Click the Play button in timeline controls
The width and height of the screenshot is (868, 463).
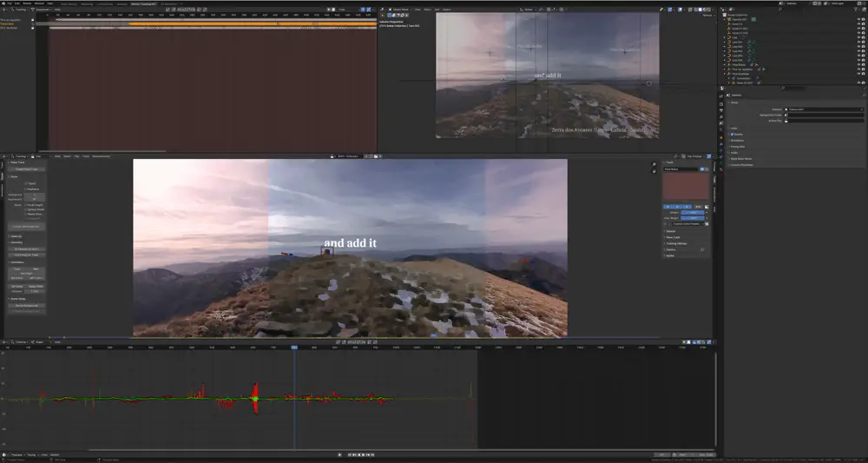[x=363, y=454]
